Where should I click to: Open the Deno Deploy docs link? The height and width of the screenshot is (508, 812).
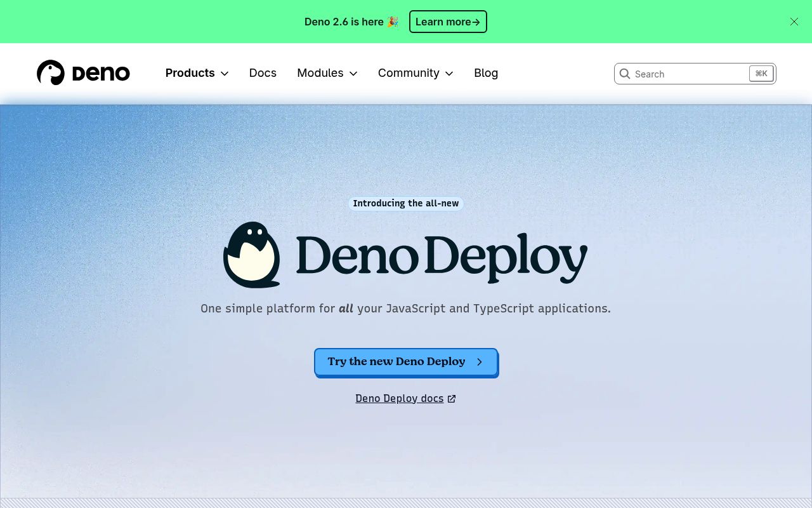(399, 398)
